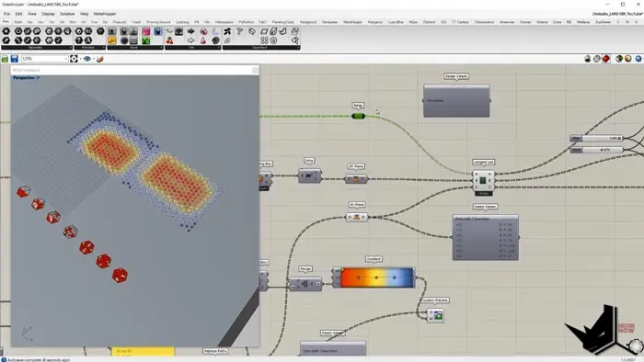Switch to the LunchBox tab
The image size is (644, 362).
point(396,22)
